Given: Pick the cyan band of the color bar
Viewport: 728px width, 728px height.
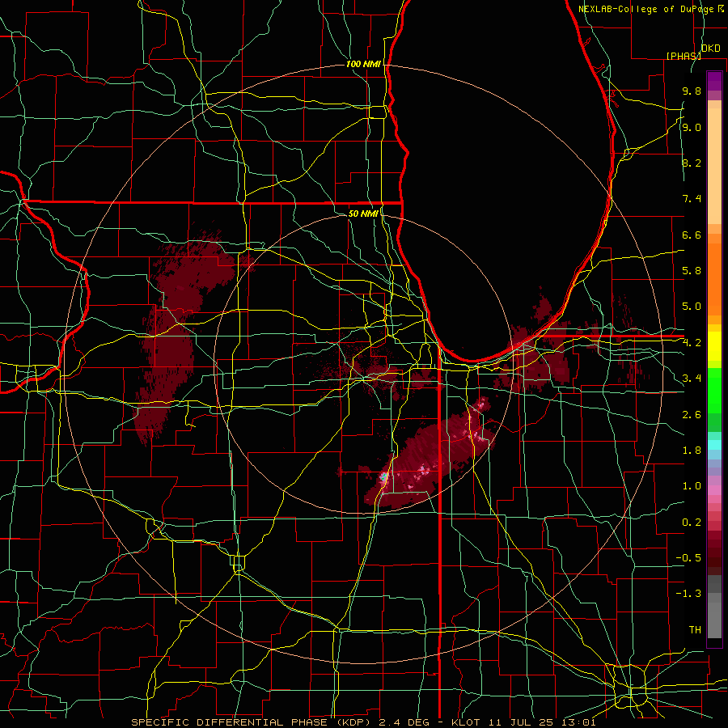Looking at the screenshot, I should point(714,445).
